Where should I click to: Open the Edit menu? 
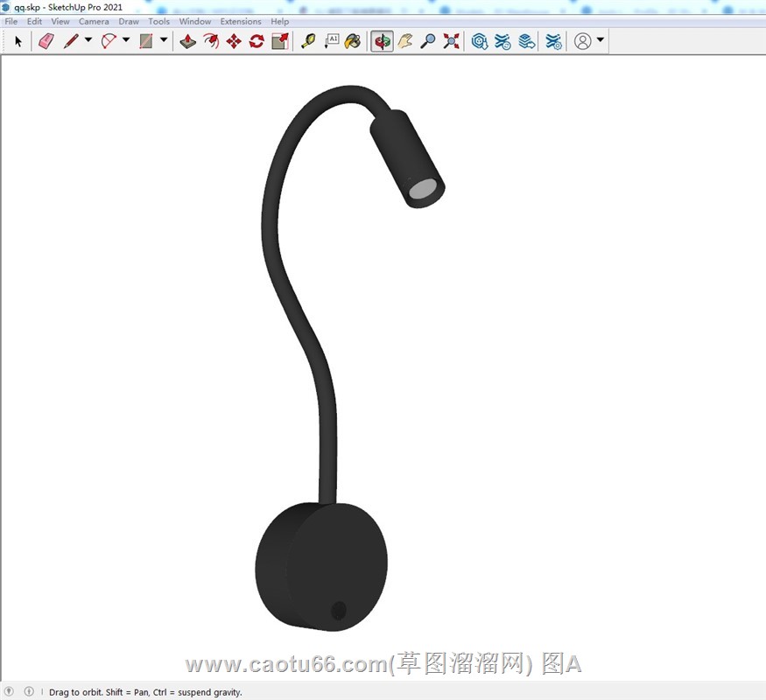(34, 22)
